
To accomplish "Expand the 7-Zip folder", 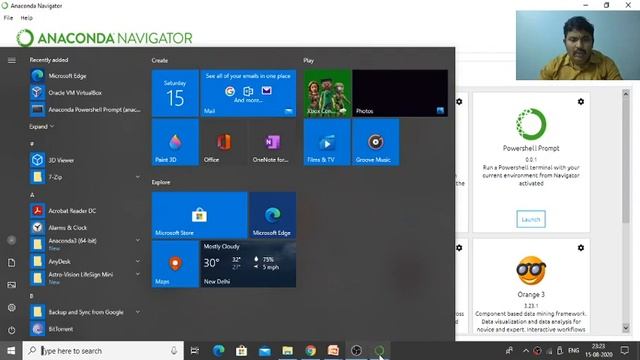I will point(138,177).
